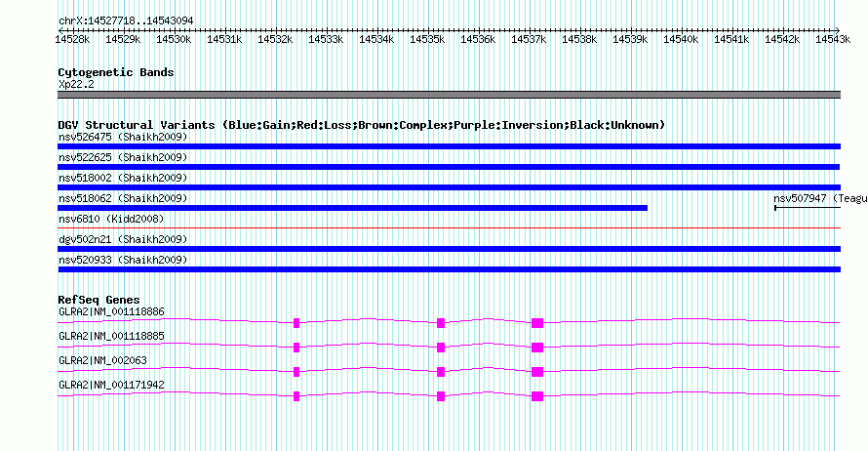Click first exon box of NM_001118885

point(296,348)
